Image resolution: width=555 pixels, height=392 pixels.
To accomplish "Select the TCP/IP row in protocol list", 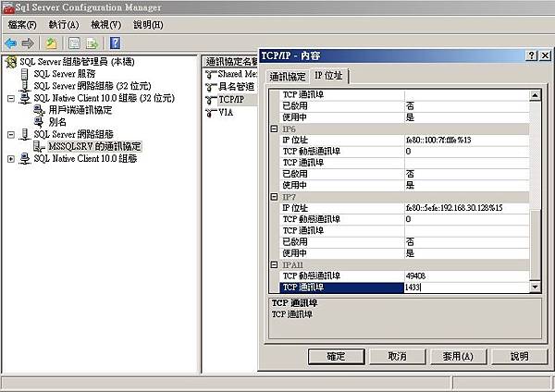I will tap(231, 100).
